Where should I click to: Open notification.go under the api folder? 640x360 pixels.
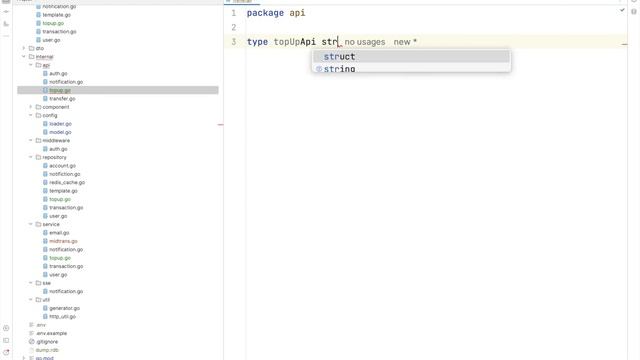tap(66, 82)
